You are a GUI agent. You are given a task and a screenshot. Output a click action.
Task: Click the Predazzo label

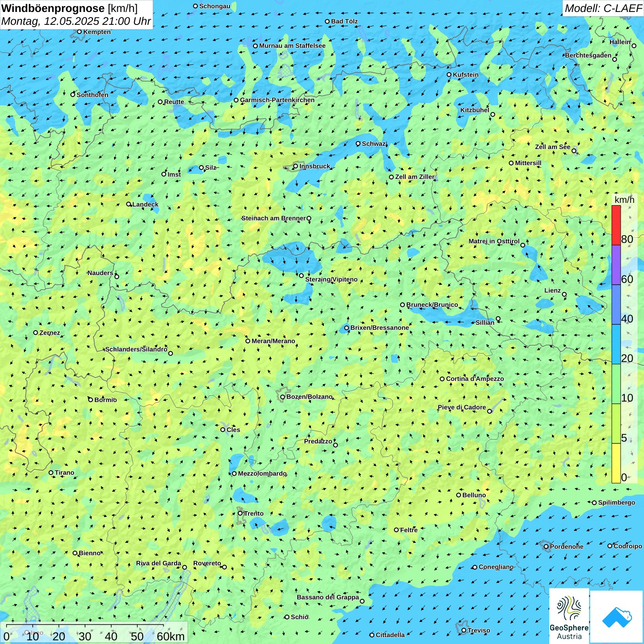click(x=318, y=441)
